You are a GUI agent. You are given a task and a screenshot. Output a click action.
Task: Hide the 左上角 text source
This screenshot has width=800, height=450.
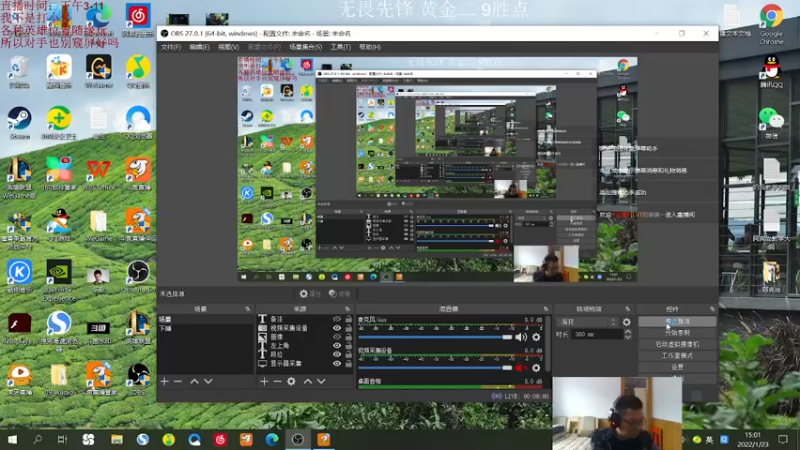(337, 345)
